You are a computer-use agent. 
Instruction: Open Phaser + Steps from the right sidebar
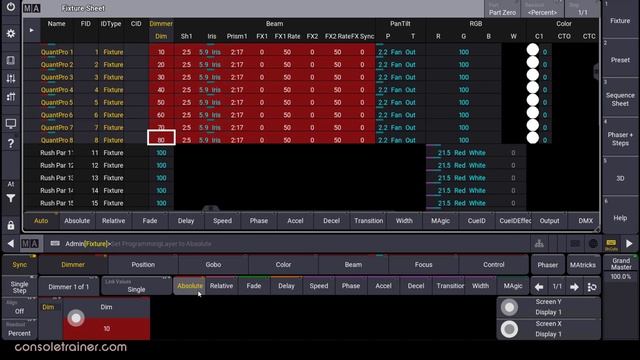coord(620,139)
